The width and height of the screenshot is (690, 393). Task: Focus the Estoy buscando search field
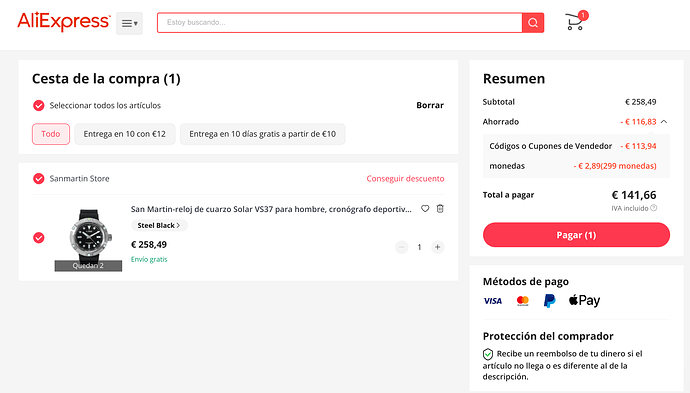pyautogui.click(x=340, y=22)
